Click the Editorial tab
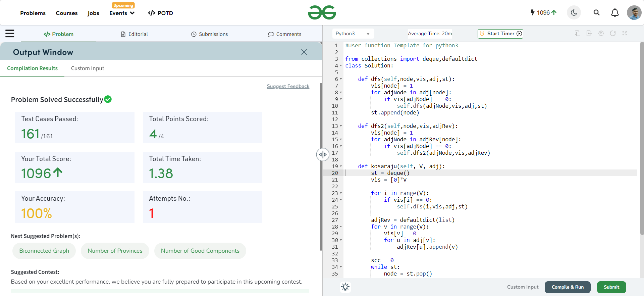This screenshot has width=644, height=296. tap(134, 34)
